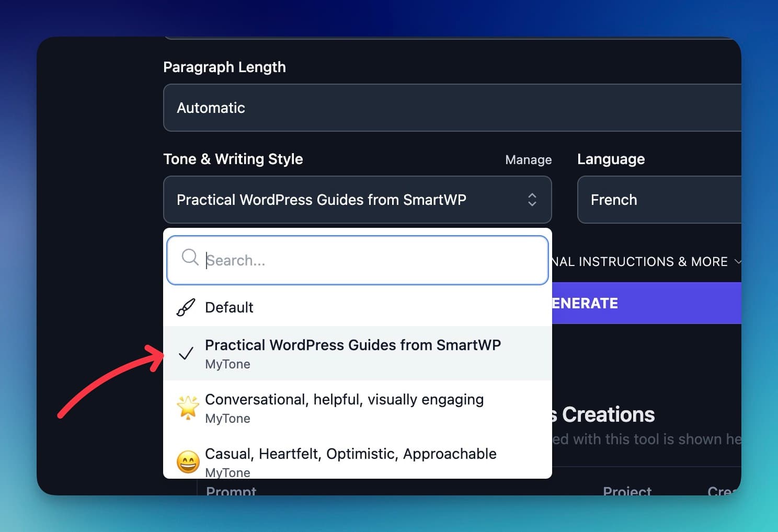Screen dimensions: 778x532
Task: Click the paintbrush icon next to Default
Action: 186,307
